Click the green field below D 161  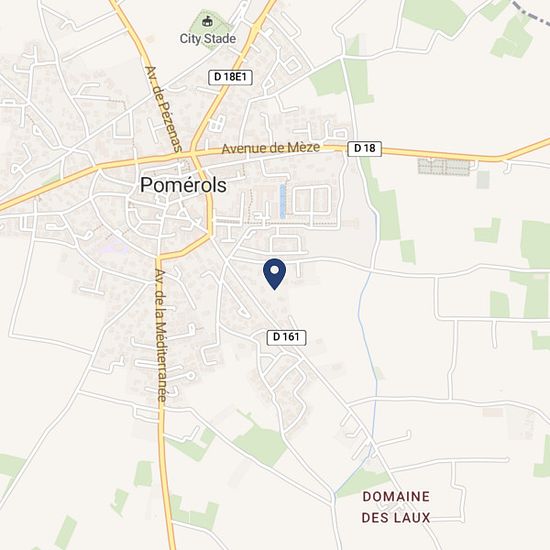click(261, 444)
